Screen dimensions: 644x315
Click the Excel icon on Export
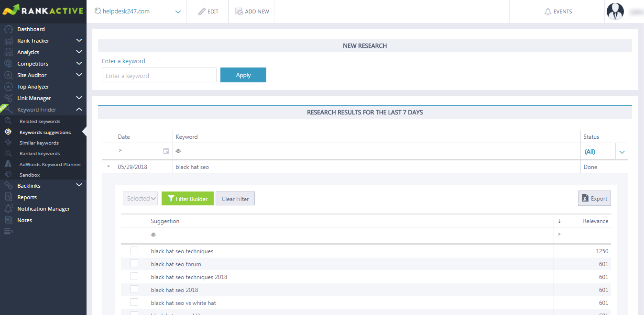tap(585, 198)
